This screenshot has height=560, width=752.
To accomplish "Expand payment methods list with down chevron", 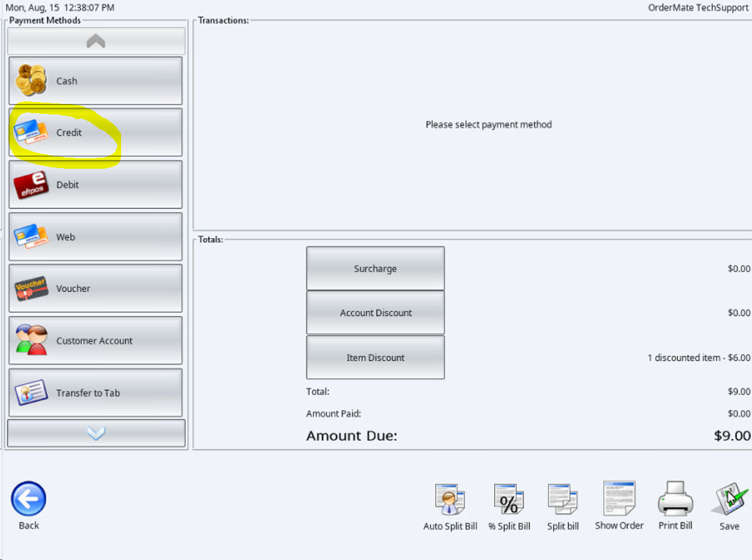I will point(96,434).
